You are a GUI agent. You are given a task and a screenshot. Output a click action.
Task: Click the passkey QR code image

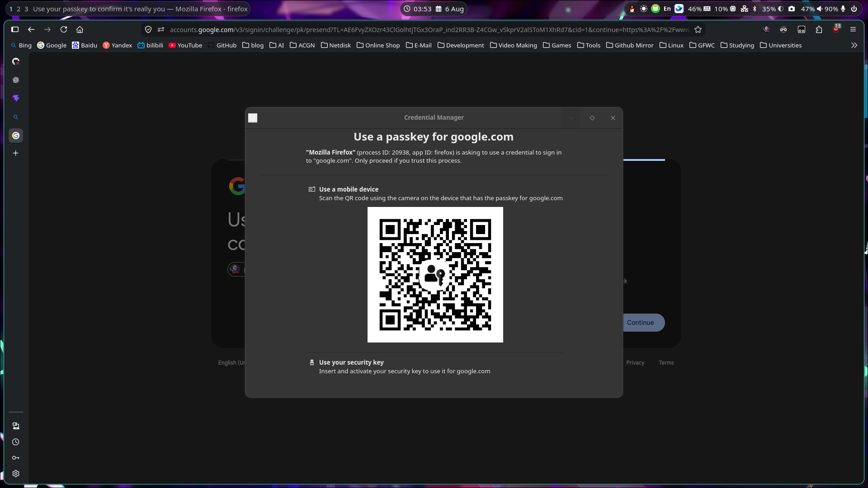[x=435, y=275]
